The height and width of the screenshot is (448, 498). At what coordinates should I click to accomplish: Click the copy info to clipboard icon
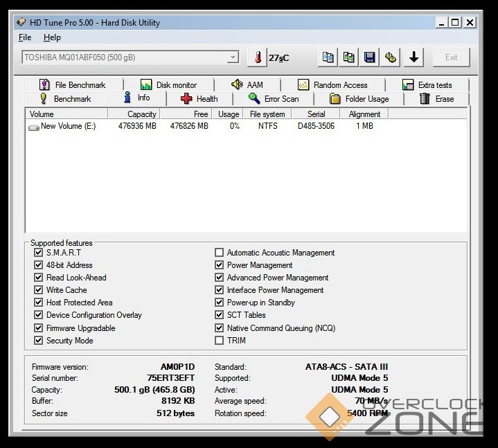[x=328, y=57]
